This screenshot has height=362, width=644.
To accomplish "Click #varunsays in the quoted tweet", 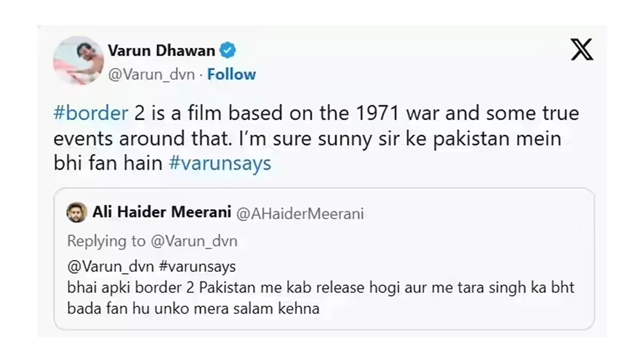I will tap(197, 267).
